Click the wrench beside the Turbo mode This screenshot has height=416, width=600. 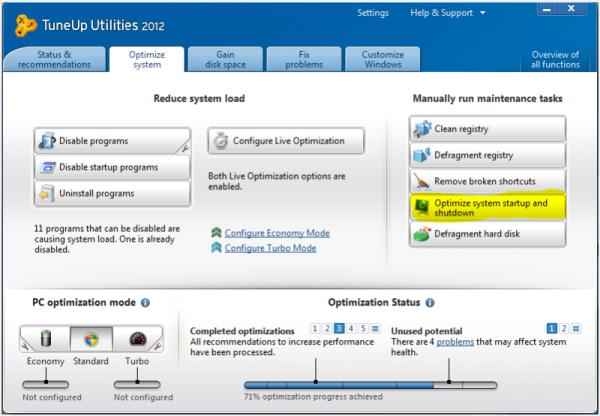pyautogui.click(x=157, y=346)
